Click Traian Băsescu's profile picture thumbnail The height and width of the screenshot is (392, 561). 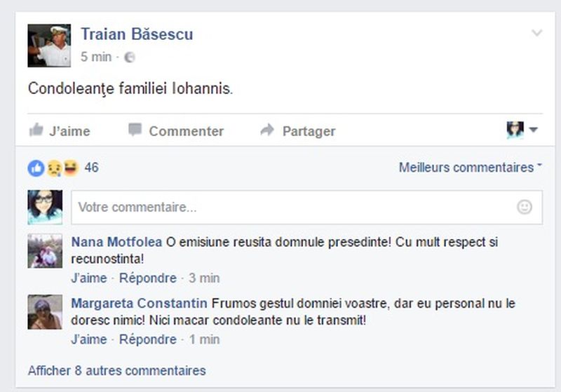[49, 46]
